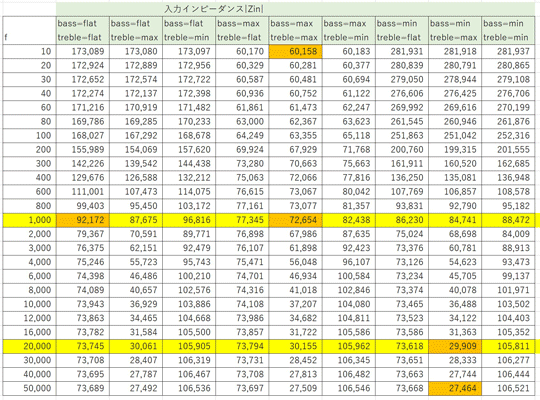Select the cell containing 173,089
Image resolution: width=540 pixels, height=400 pixels.
tap(83, 51)
